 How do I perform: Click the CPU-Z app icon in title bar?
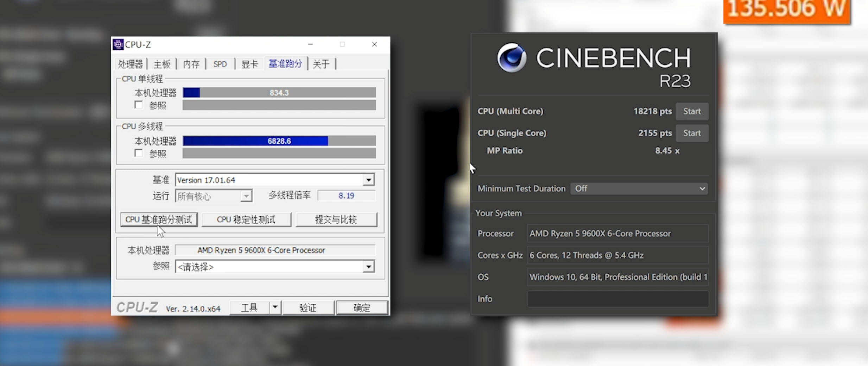(118, 44)
